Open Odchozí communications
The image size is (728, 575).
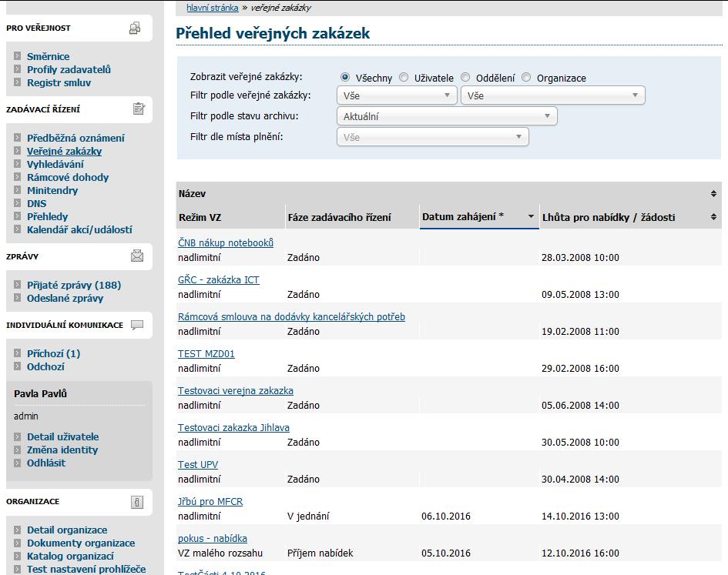tap(45, 366)
